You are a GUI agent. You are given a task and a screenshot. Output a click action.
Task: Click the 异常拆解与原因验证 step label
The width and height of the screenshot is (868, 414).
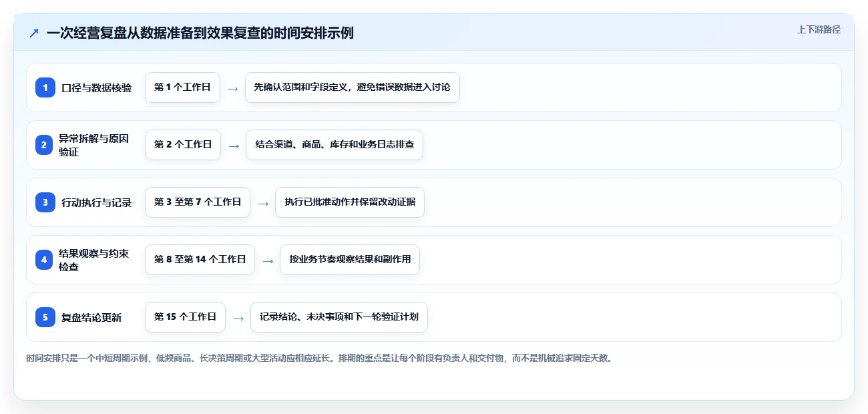pos(93,145)
